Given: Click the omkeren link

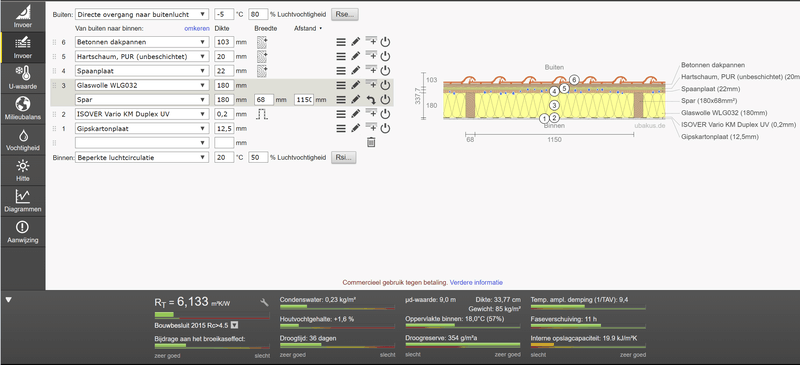Looking at the screenshot, I should point(197,29).
